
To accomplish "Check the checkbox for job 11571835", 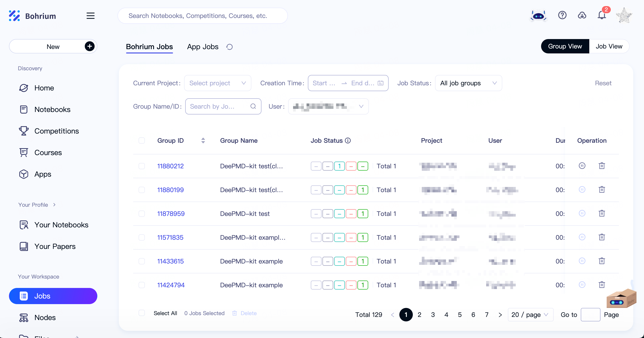I will point(141,237).
